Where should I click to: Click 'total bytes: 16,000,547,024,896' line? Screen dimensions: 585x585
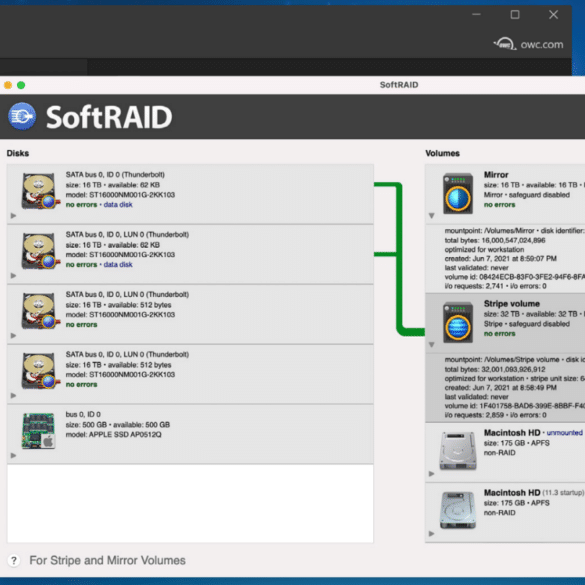point(495,240)
